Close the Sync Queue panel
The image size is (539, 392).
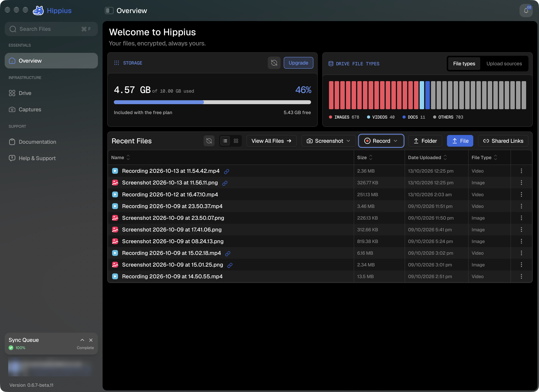coord(91,340)
